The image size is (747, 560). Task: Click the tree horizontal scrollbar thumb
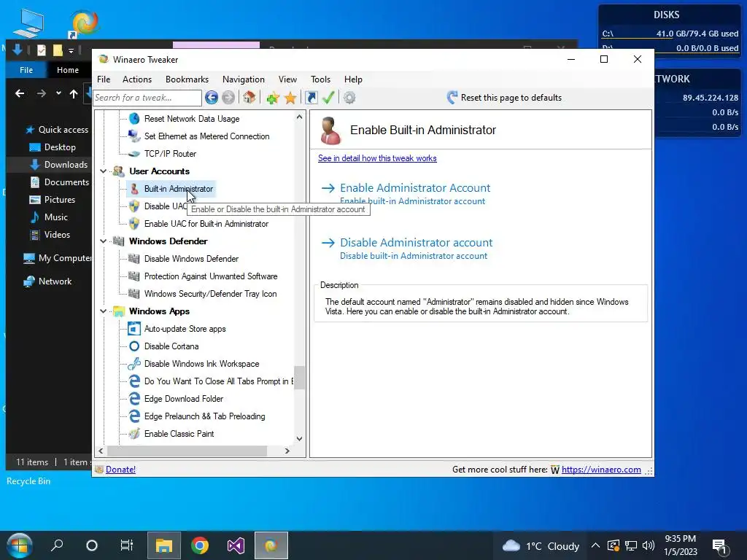coord(187,451)
